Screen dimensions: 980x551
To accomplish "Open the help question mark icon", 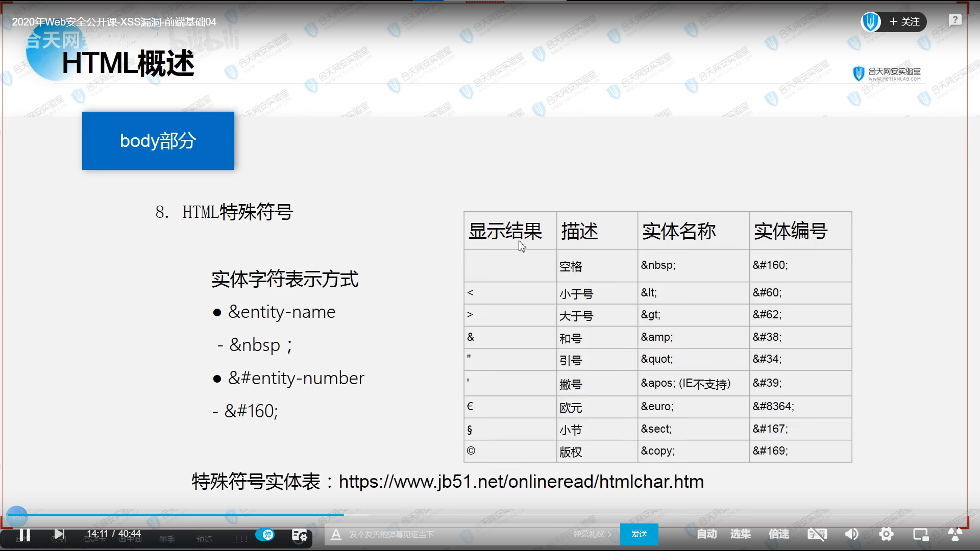I will [x=954, y=20].
